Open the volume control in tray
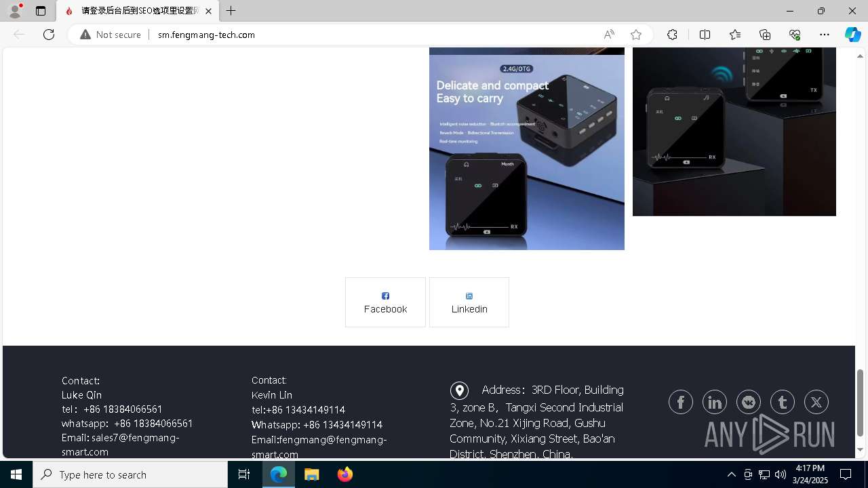This screenshot has height=488, width=868. (780, 474)
